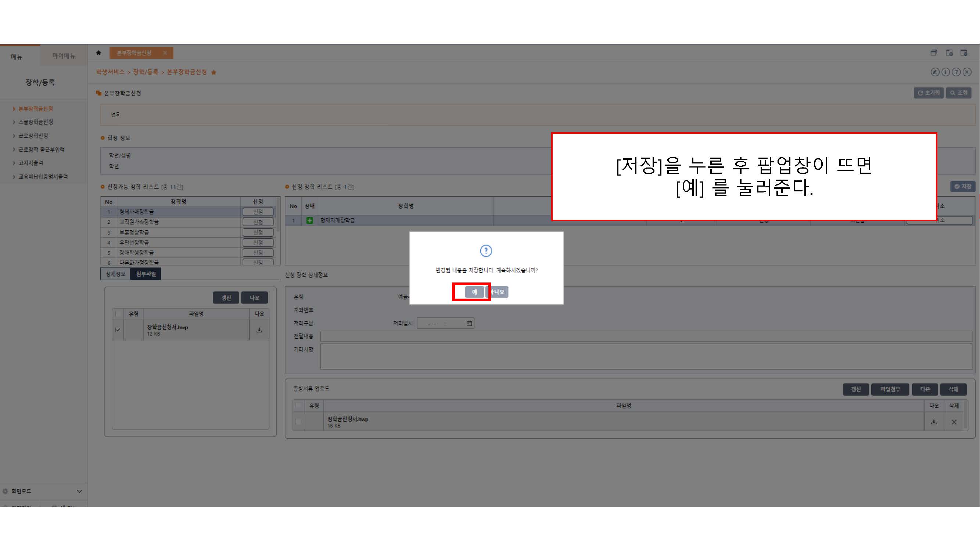Open the help question-mark circle icon
The height and width of the screenshot is (551, 980).
(956, 72)
